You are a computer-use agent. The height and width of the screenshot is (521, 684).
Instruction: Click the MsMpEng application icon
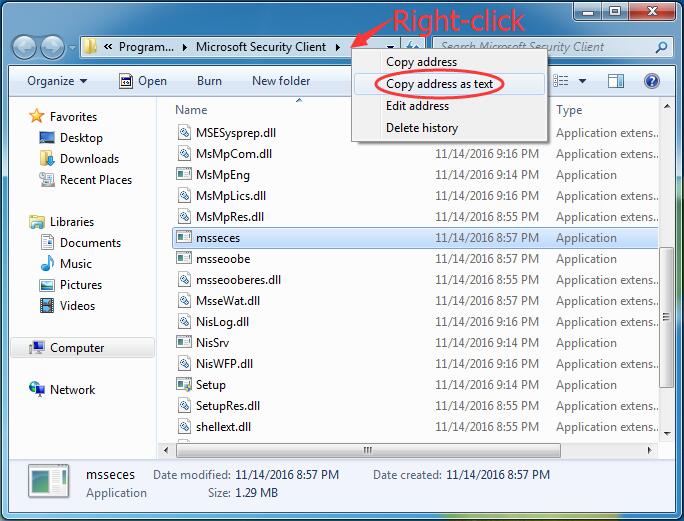click(184, 175)
